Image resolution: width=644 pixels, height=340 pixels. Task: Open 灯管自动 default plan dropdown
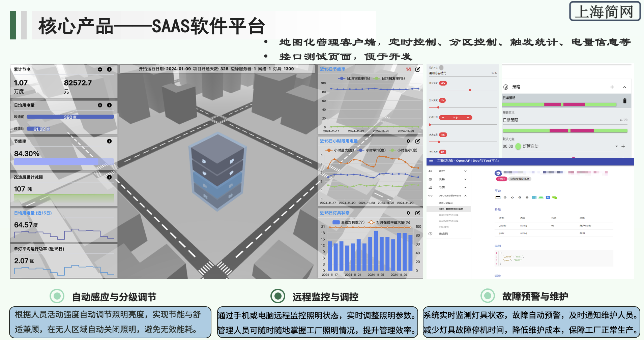coord(616,146)
